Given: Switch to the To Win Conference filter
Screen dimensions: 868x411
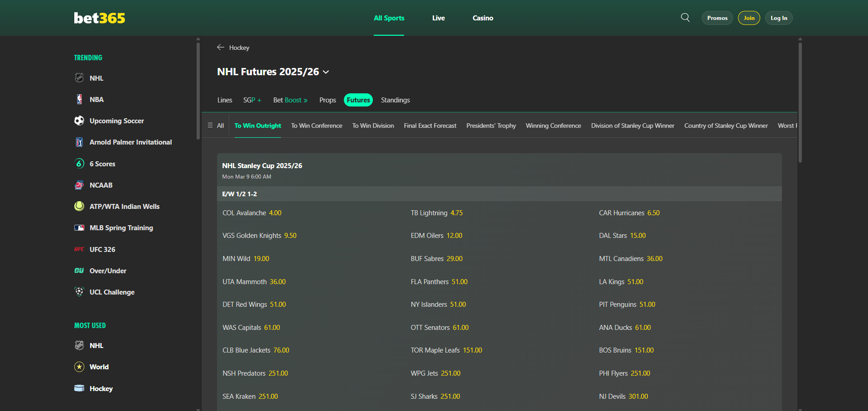Looking at the screenshot, I should 316,126.
